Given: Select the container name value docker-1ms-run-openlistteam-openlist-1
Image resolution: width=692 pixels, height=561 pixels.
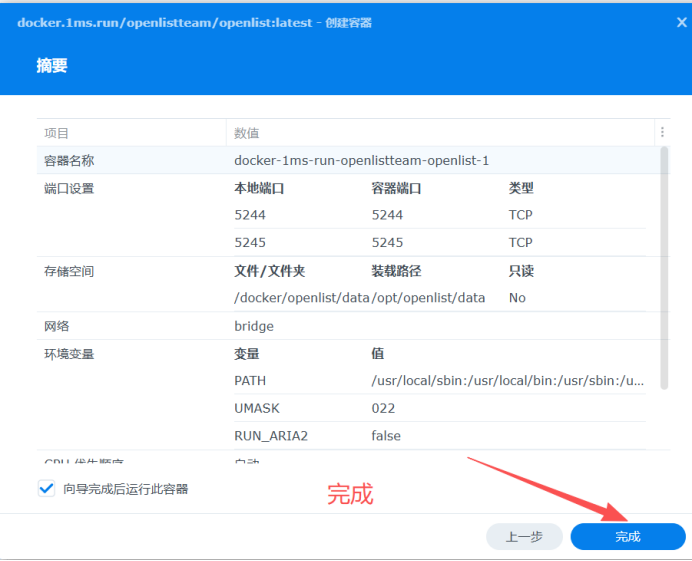Looking at the screenshot, I should [x=361, y=160].
